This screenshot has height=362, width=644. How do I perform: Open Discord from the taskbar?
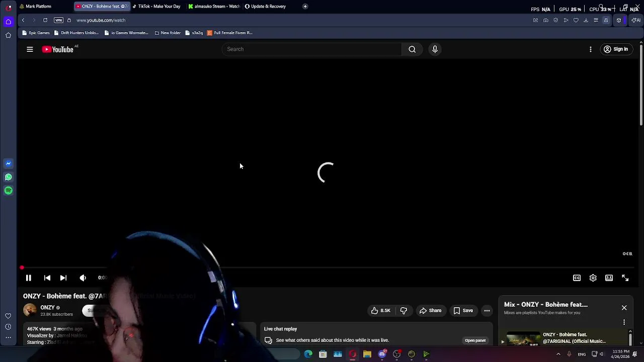pyautogui.click(x=382, y=354)
